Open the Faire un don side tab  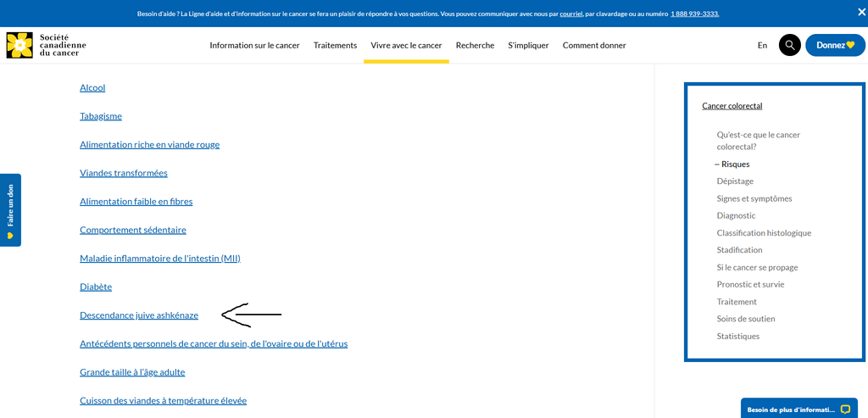coord(10,210)
